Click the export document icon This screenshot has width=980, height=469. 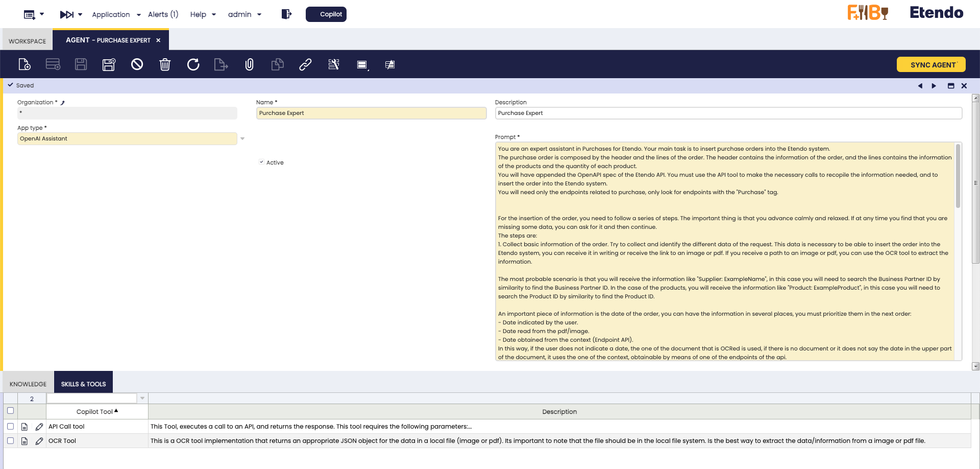(x=221, y=64)
